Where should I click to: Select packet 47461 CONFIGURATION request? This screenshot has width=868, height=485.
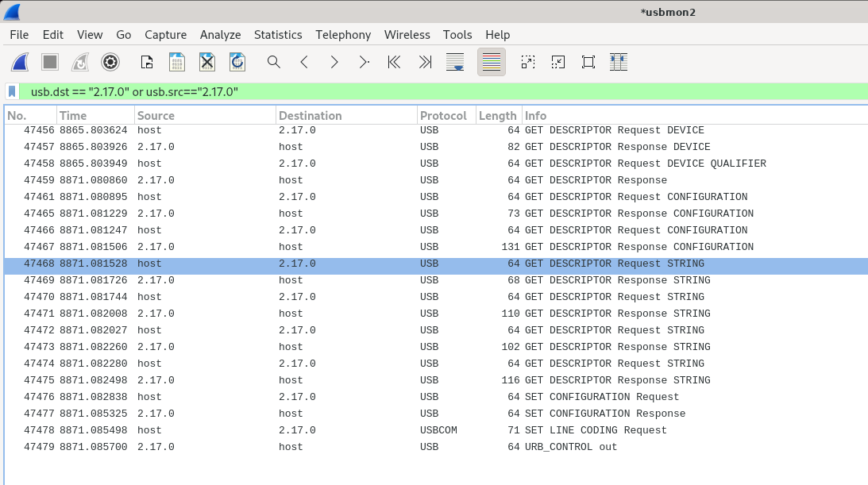pos(436,197)
